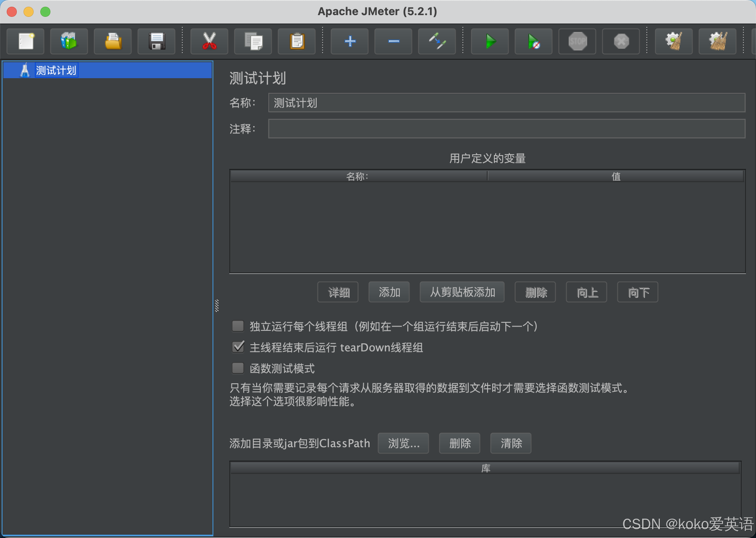Click the 浏览... button
756x538 pixels.
pyautogui.click(x=404, y=443)
